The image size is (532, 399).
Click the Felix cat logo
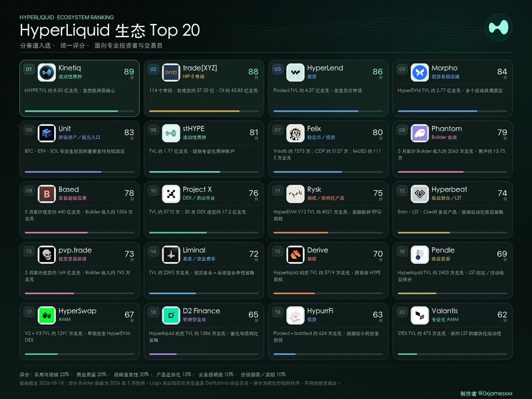point(295,133)
